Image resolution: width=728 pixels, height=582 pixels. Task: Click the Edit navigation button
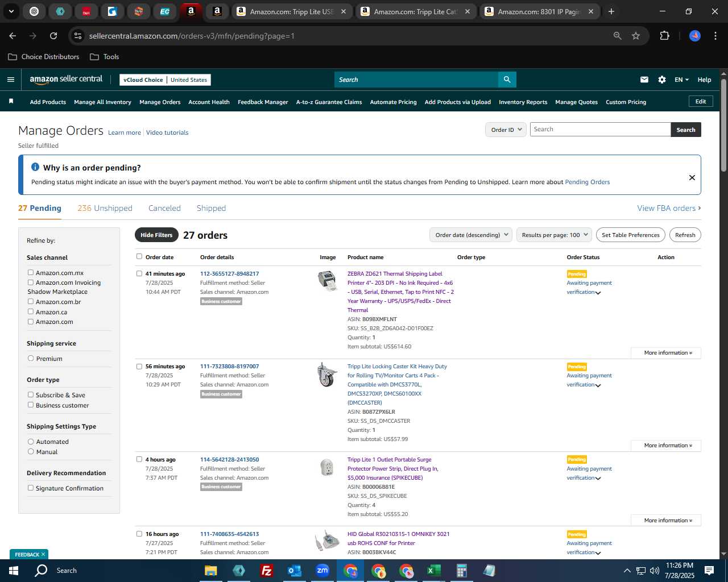click(701, 101)
